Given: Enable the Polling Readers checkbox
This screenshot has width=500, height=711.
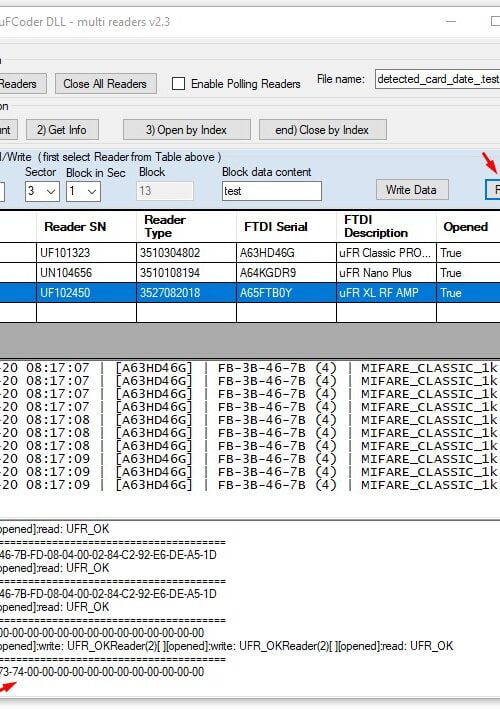Looking at the screenshot, I should coord(179,84).
